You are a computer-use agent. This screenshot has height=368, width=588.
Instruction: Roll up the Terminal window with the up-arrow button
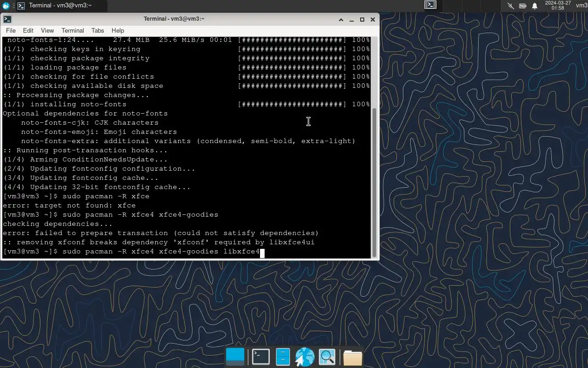click(341, 19)
